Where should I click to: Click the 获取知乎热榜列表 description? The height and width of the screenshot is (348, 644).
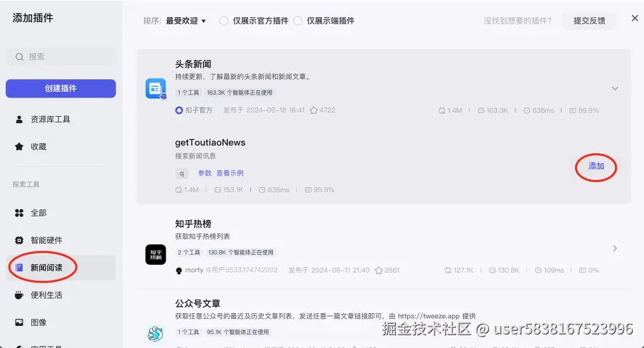coord(203,236)
